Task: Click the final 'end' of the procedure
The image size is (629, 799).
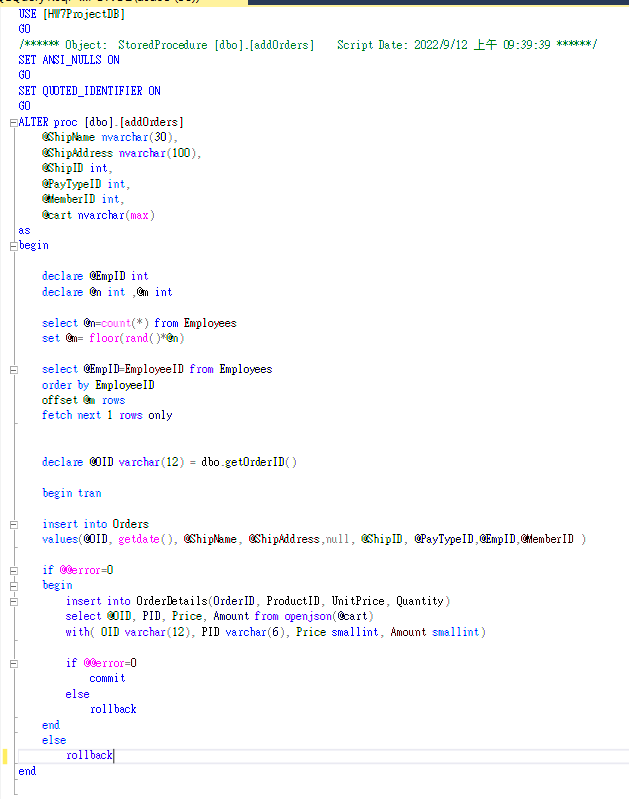Action: coord(27,771)
